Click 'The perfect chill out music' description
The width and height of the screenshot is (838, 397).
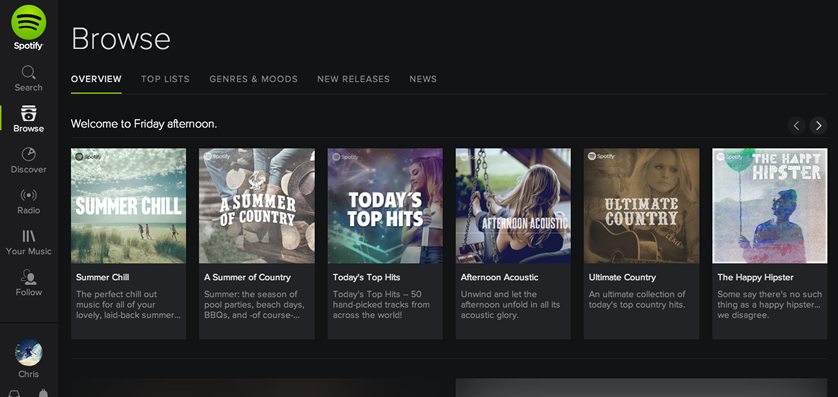pyautogui.click(x=128, y=305)
